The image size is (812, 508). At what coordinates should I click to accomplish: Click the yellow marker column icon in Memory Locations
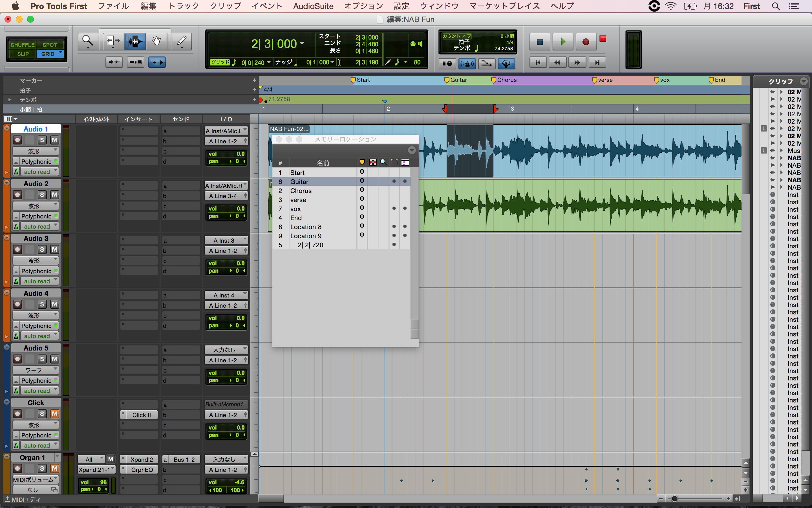tap(362, 163)
